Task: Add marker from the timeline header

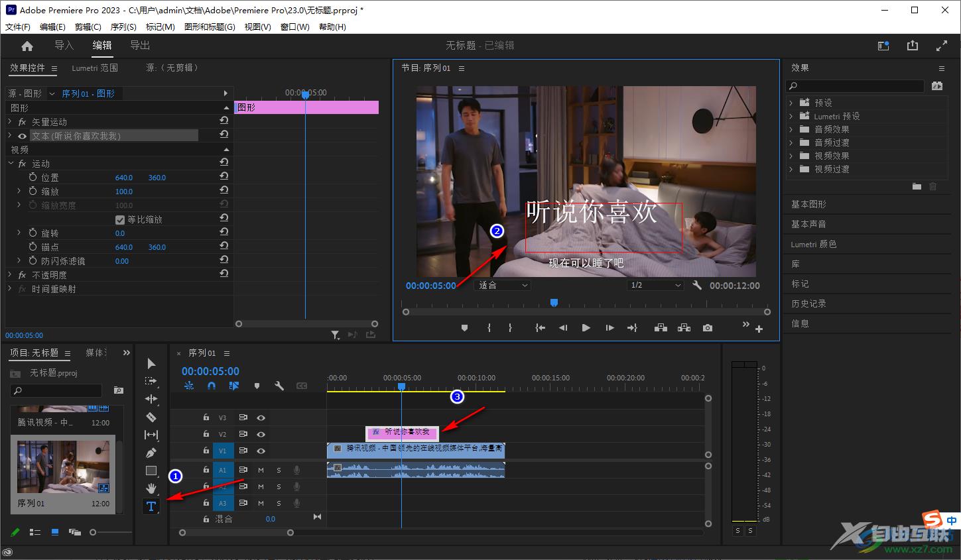Action: [x=257, y=385]
